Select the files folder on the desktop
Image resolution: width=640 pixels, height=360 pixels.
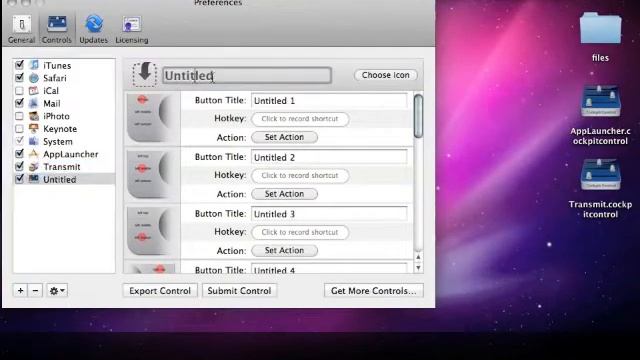(x=600, y=37)
